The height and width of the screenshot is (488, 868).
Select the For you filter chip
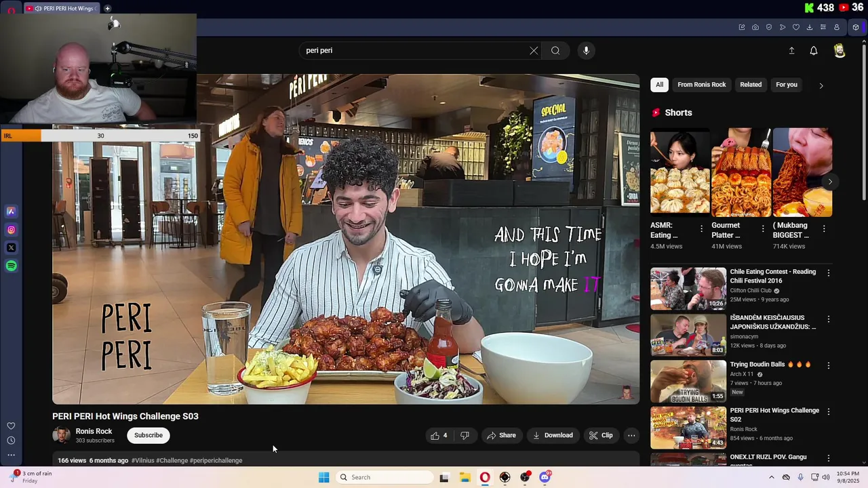[x=787, y=85]
